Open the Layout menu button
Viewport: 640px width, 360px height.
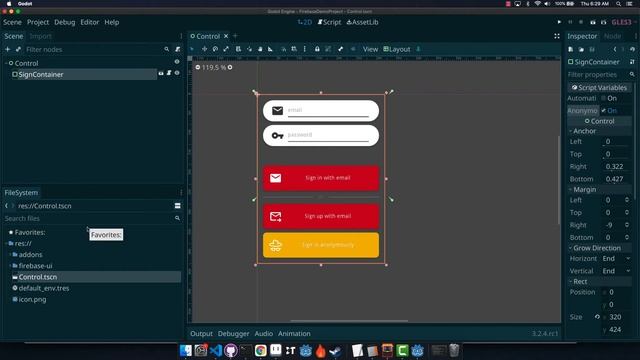point(397,49)
